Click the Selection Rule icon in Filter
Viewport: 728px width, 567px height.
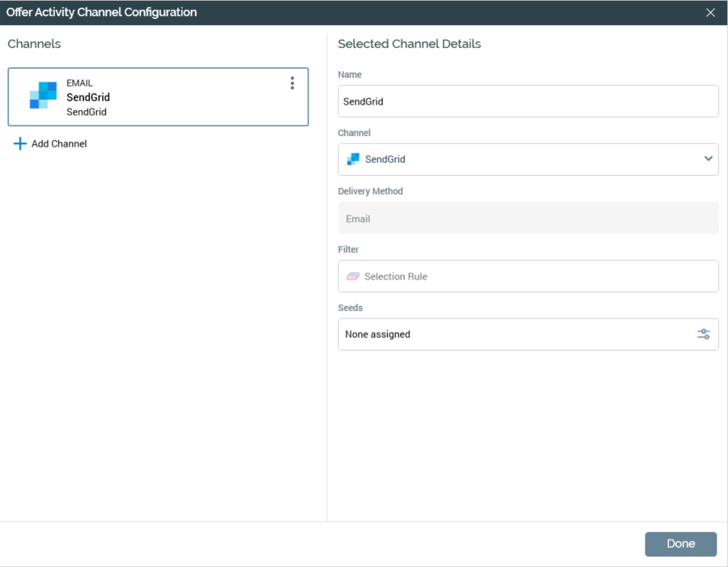point(353,276)
